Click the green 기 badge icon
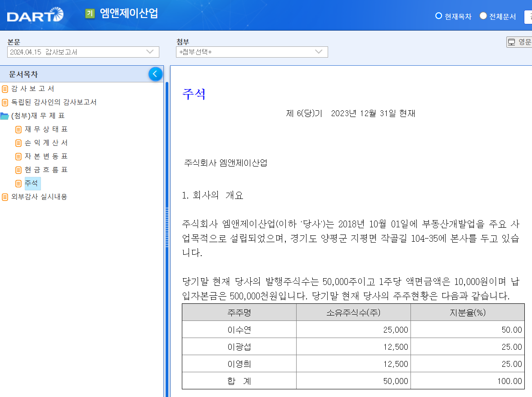532x397 pixels. point(90,14)
